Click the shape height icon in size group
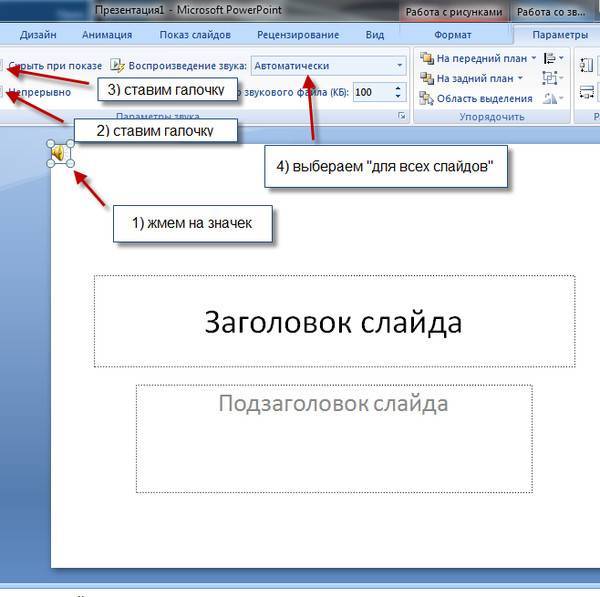Image resolution: width=600 pixels, height=597 pixels. pyautogui.click(x=586, y=65)
